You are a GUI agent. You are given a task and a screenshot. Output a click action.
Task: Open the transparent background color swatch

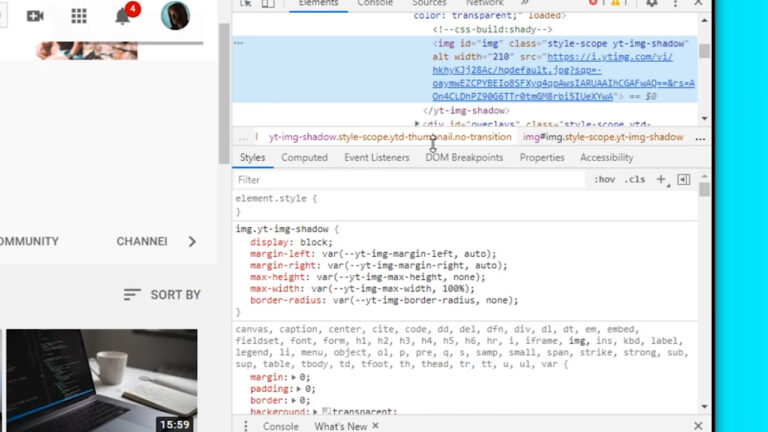(x=326, y=412)
